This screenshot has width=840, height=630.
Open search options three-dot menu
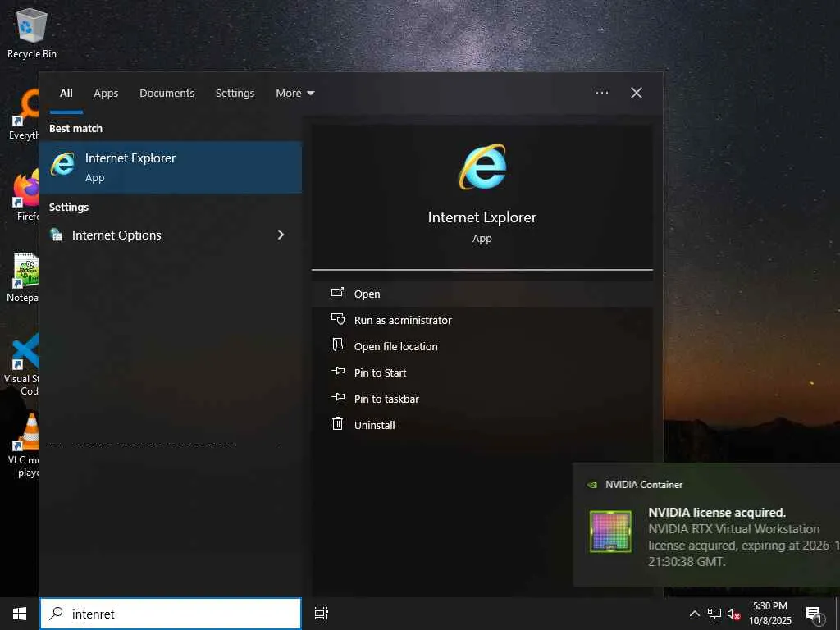pos(602,93)
